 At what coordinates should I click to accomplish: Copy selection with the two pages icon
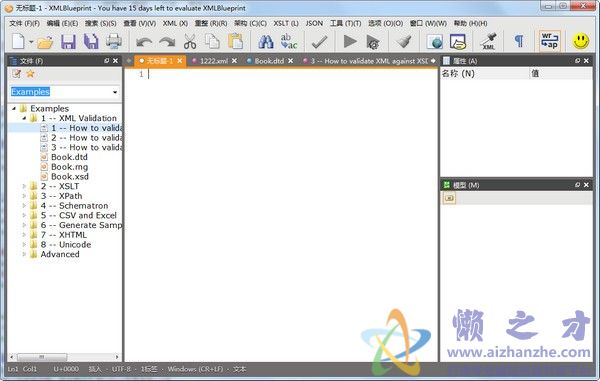212,41
